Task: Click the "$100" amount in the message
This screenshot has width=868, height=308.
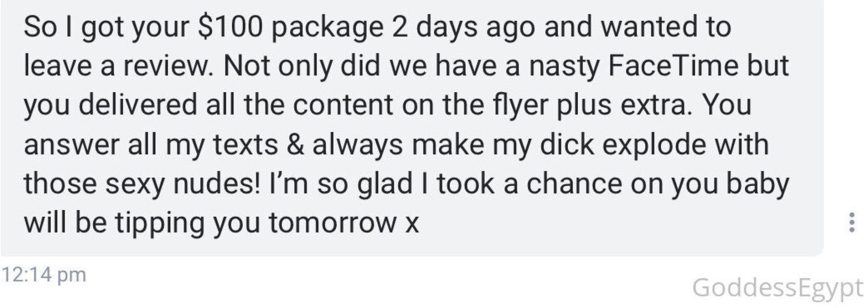Action: click(x=230, y=27)
